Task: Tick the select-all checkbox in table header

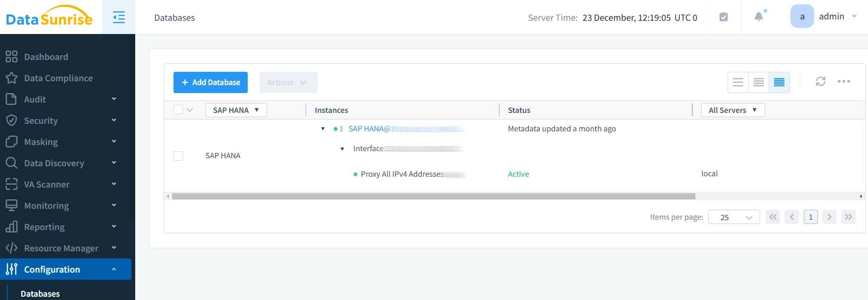Action: click(178, 110)
